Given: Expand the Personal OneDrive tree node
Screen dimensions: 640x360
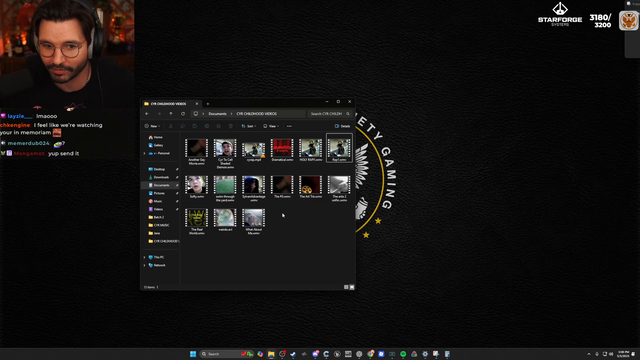Looking at the screenshot, I should pos(144,153).
